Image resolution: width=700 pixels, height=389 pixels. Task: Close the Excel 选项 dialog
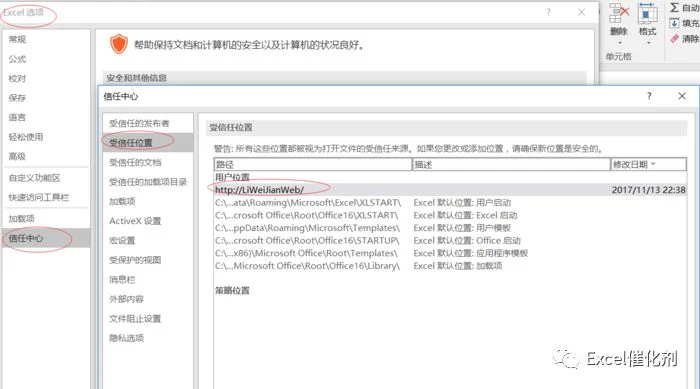pos(581,13)
